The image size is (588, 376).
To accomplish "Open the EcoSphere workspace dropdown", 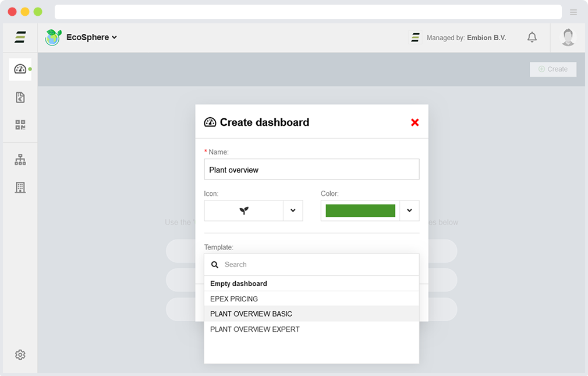I will pyautogui.click(x=91, y=37).
